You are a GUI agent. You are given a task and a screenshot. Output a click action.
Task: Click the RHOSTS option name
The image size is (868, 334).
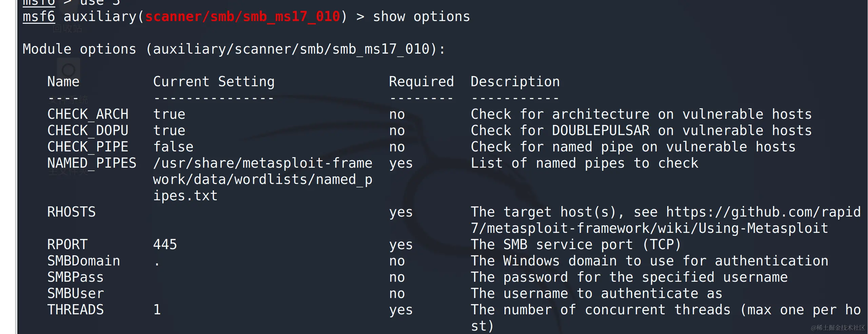(71, 212)
